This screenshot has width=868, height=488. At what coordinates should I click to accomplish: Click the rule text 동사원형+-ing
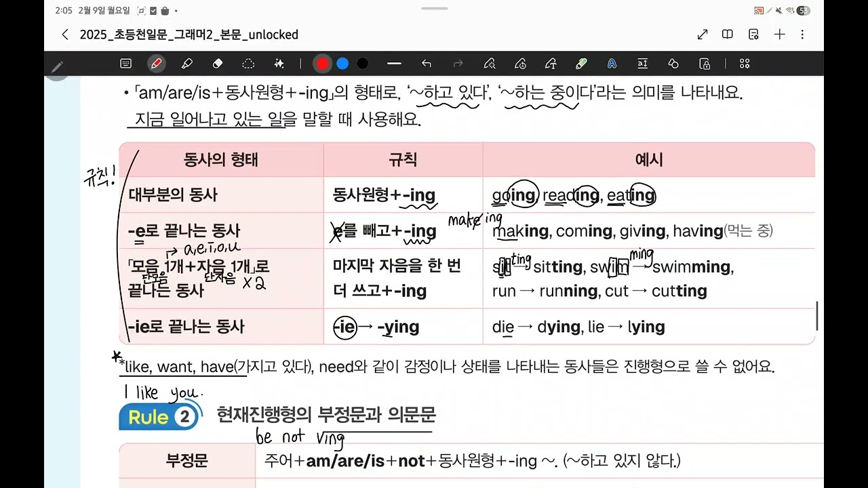tap(384, 195)
